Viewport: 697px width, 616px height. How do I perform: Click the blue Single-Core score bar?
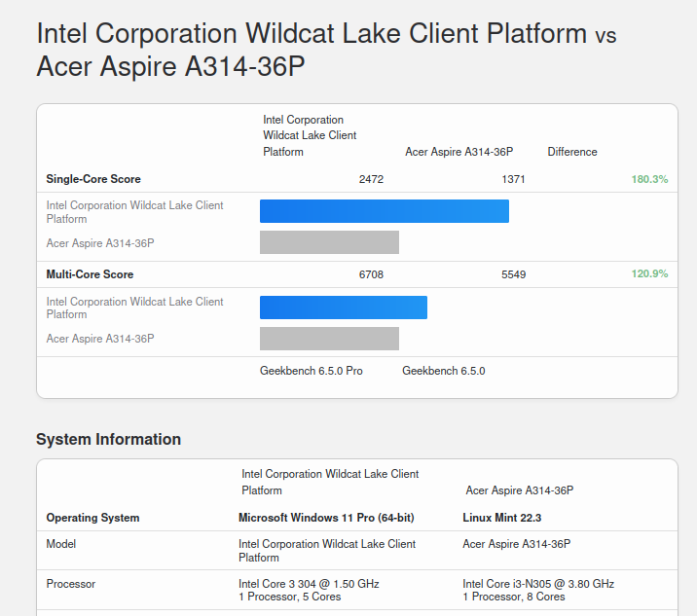coord(384,211)
